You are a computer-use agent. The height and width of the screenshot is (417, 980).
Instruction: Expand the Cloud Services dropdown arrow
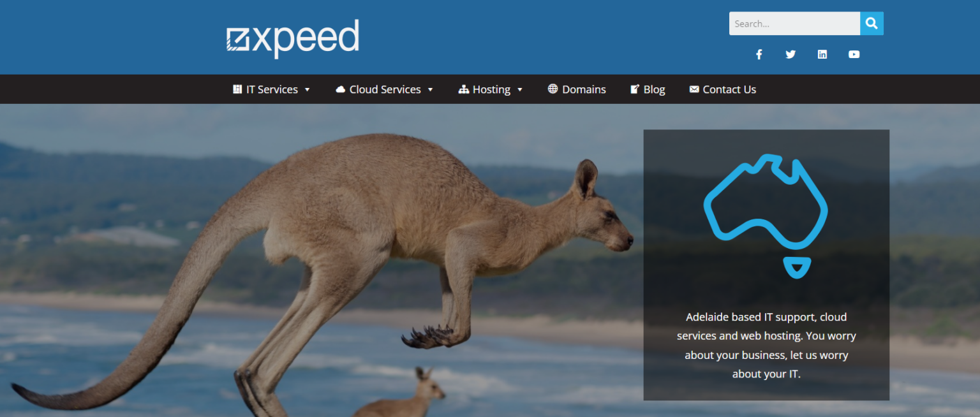coord(430,90)
